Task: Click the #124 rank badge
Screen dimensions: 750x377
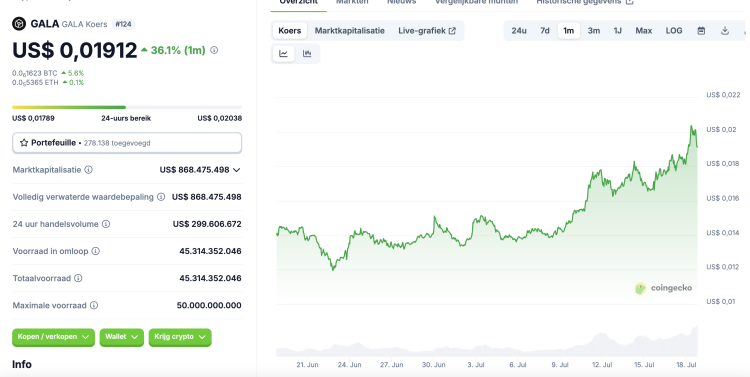Action: [123, 24]
